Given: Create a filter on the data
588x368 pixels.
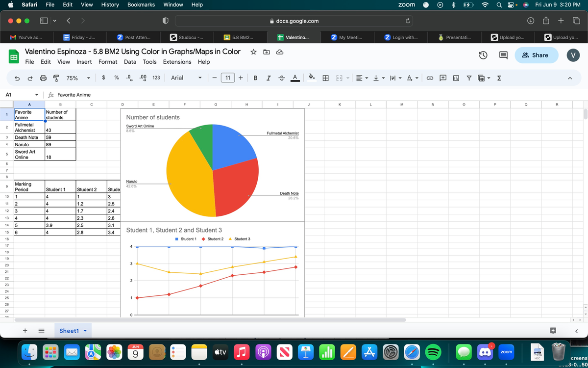Looking at the screenshot, I should [x=469, y=78].
